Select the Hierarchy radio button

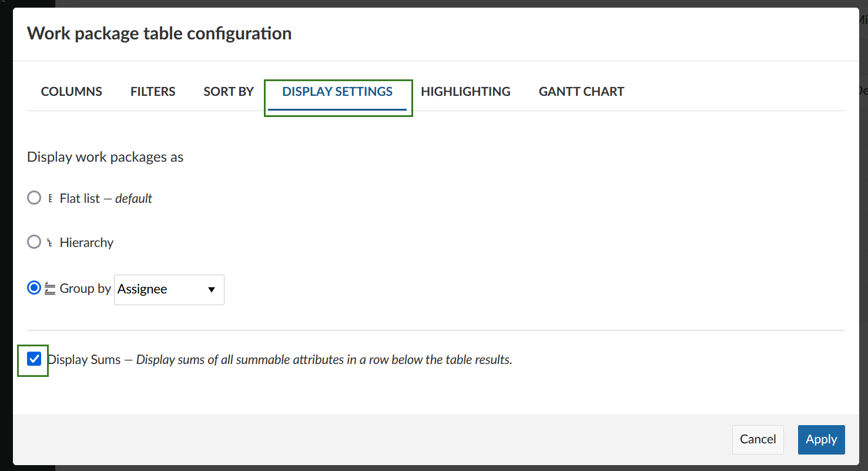(x=34, y=242)
